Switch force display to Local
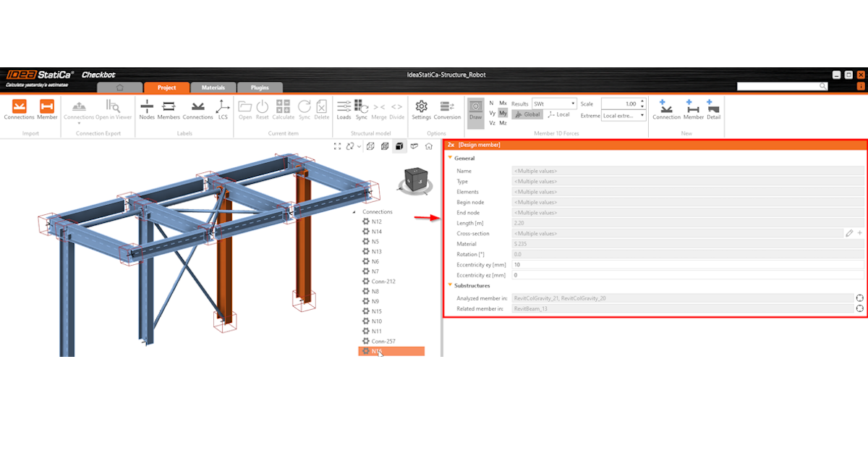Viewport: 868px width, 456px height. (x=558, y=114)
